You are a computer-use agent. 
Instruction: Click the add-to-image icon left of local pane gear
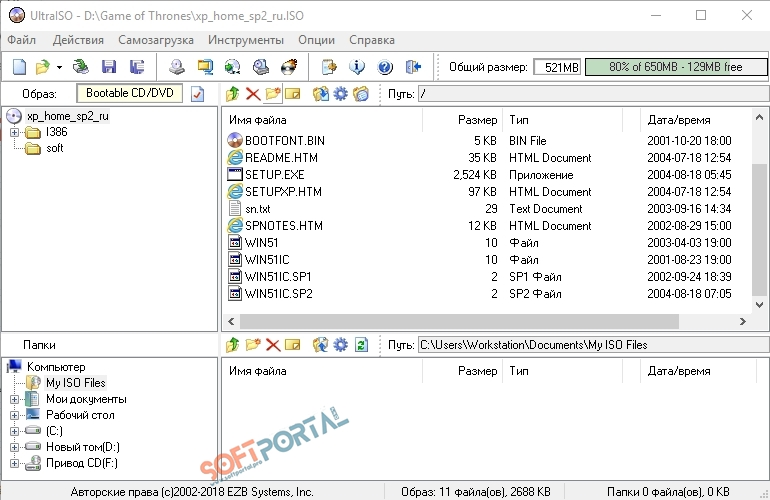pyautogui.click(x=321, y=345)
